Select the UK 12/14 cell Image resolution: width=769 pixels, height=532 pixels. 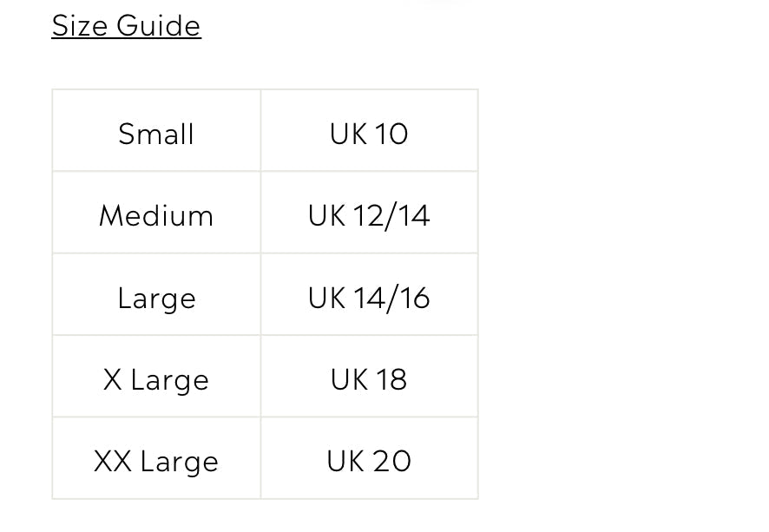[x=369, y=215]
